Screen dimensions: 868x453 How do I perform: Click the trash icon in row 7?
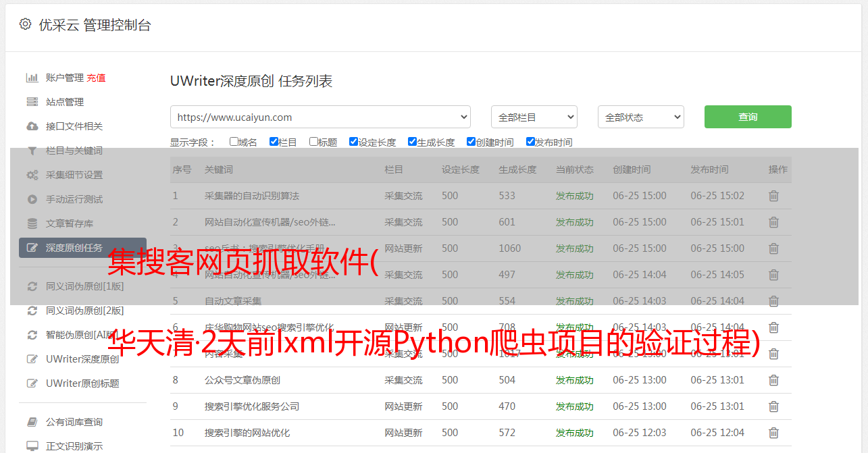pos(773,354)
